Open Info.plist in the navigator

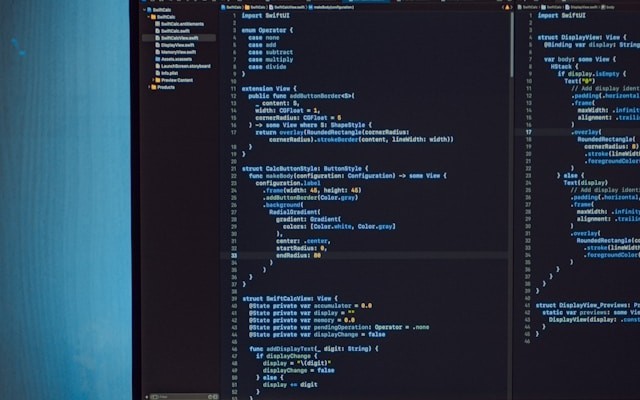pyautogui.click(x=169, y=73)
